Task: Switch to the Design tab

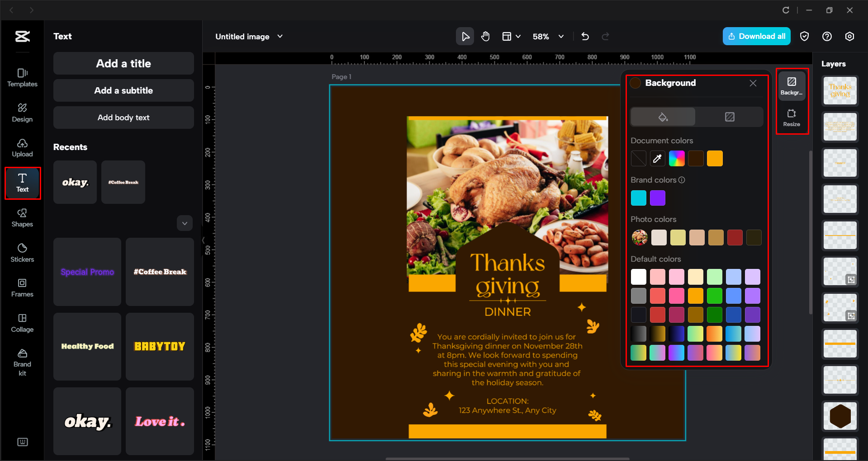Action: pos(22,112)
